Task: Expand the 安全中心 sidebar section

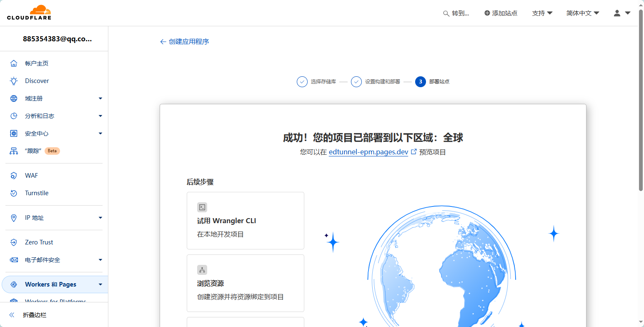Action: click(x=100, y=133)
